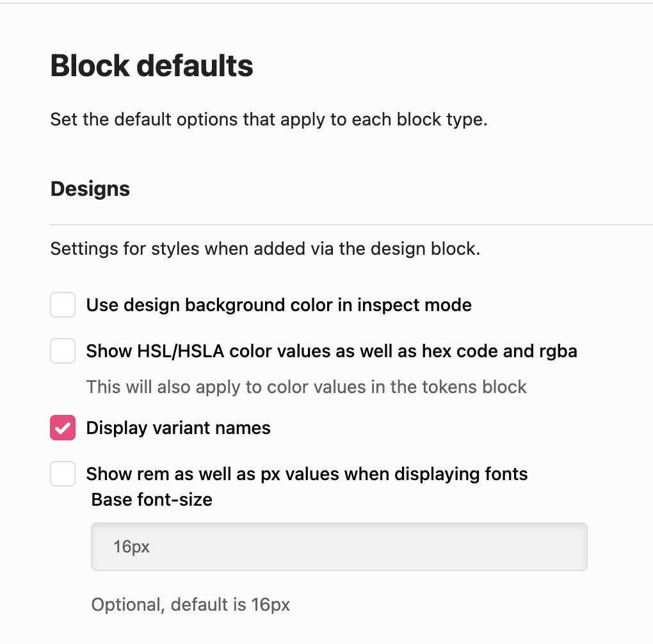
Task: Click the tokens block hint text
Action: pyautogui.click(x=306, y=387)
